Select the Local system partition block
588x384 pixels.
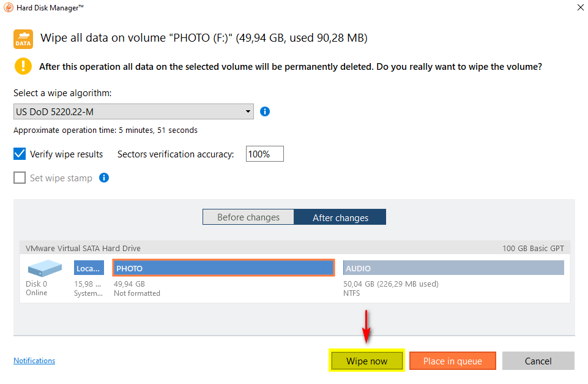pos(89,268)
